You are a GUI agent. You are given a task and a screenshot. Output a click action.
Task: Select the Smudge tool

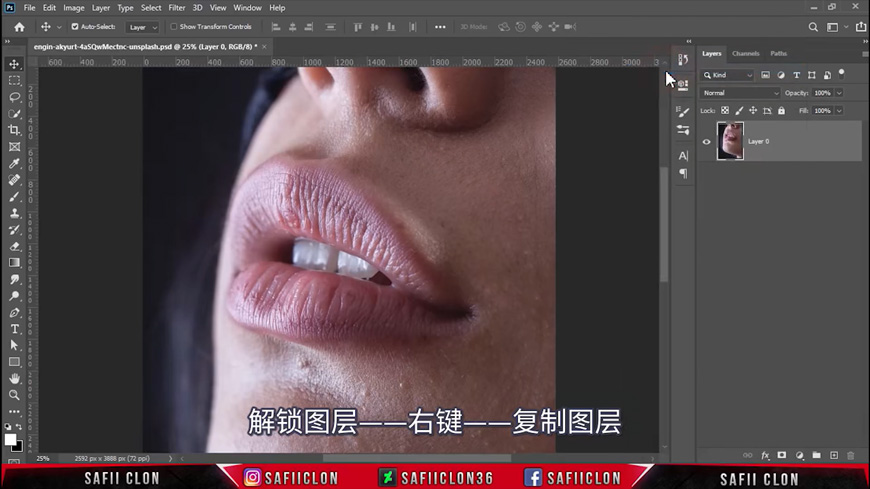(14, 279)
